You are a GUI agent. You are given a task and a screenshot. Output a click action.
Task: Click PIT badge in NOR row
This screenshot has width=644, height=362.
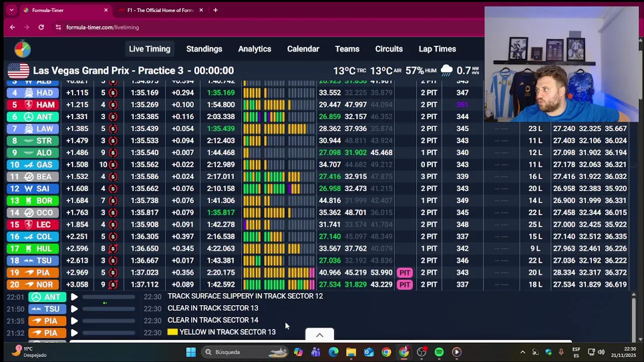(405, 285)
